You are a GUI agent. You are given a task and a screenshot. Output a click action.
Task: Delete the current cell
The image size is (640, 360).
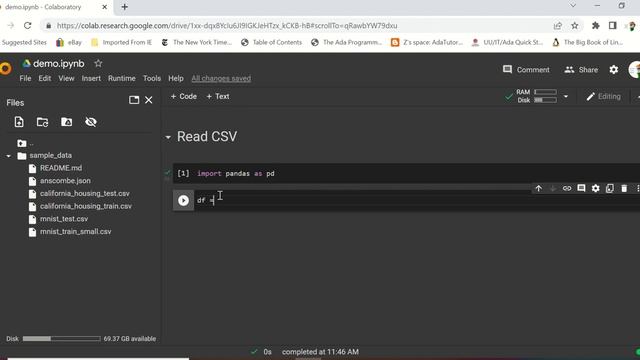coord(624,188)
